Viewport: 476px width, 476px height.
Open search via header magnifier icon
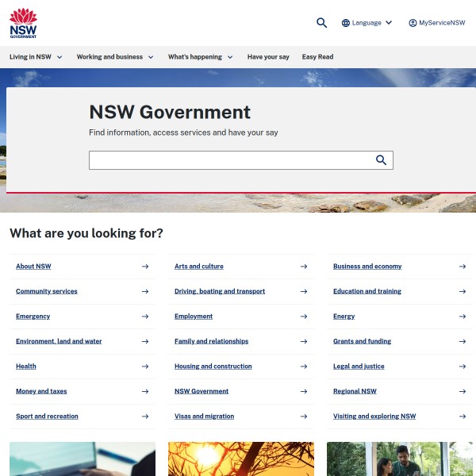(321, 23)
